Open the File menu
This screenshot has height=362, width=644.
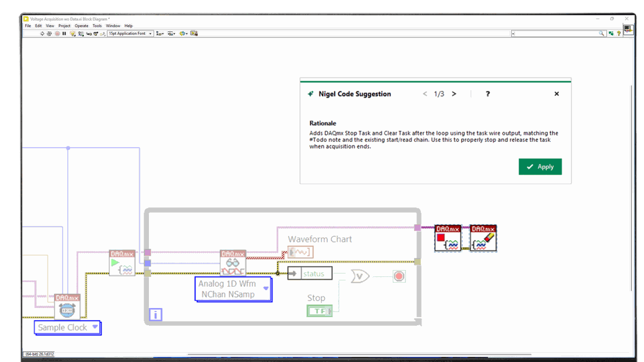28,26
